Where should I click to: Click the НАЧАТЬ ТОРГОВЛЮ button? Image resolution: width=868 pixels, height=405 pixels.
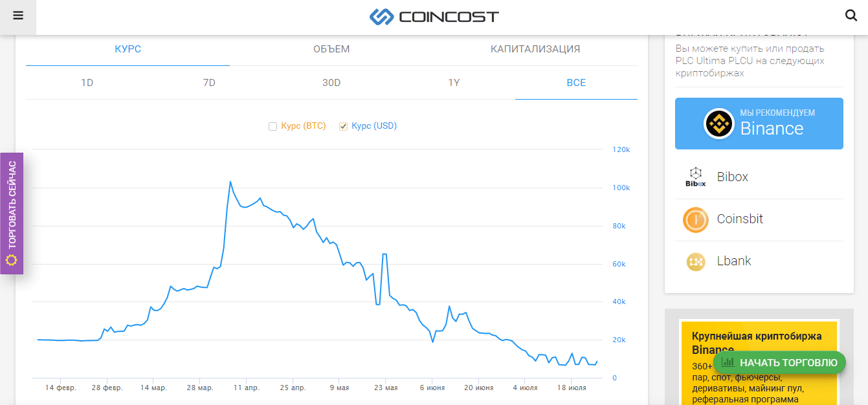(779, 362)
